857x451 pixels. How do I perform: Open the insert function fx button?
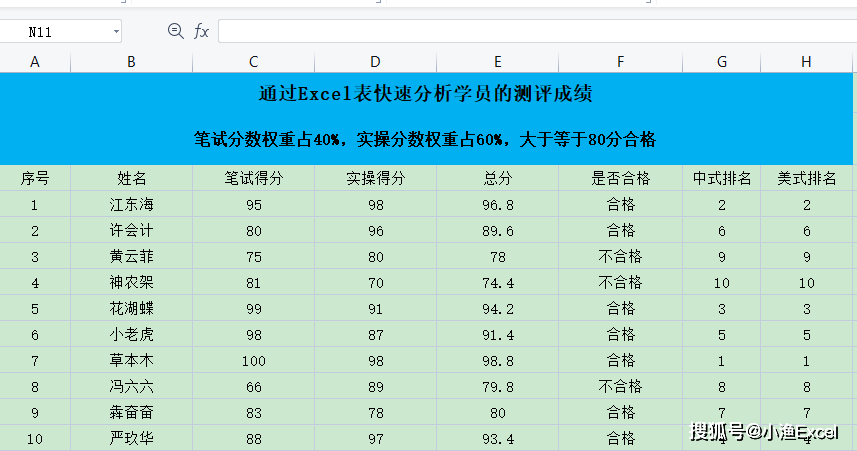pos(201,31)
